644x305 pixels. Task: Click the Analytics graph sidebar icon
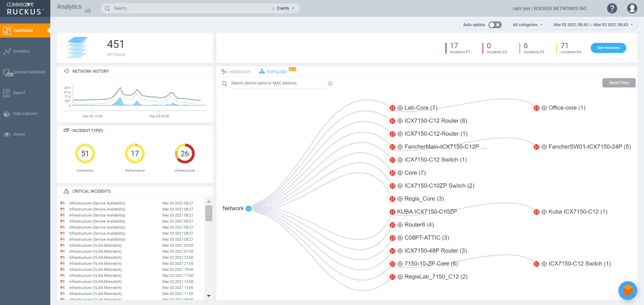pyautogui.click(x=7, y=51)
